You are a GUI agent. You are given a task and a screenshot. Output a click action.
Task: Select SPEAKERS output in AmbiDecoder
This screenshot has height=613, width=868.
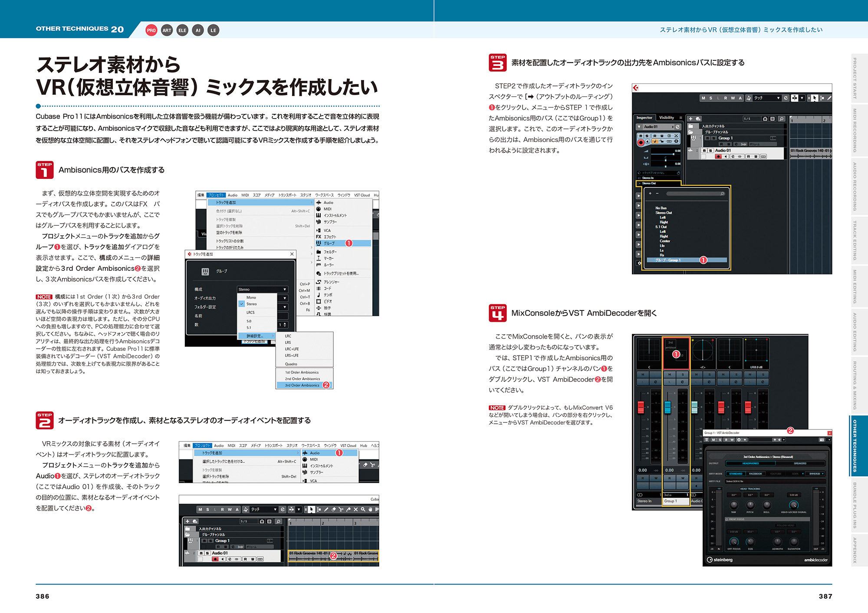(800, 463)
